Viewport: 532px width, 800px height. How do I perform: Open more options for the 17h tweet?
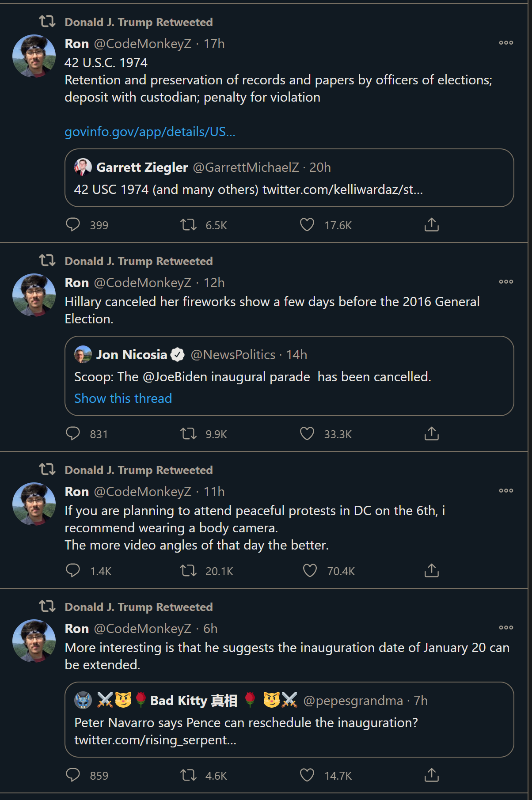pos(506,43)
